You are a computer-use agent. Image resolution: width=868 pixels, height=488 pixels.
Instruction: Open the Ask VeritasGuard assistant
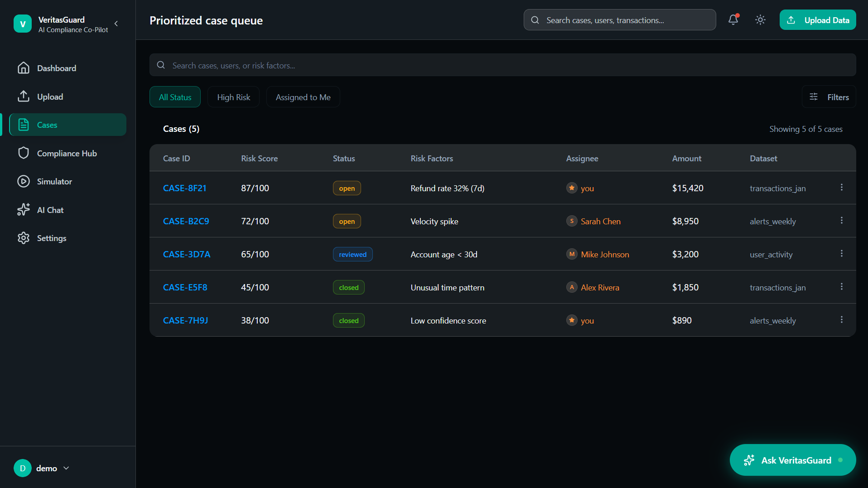pos(793,460)
